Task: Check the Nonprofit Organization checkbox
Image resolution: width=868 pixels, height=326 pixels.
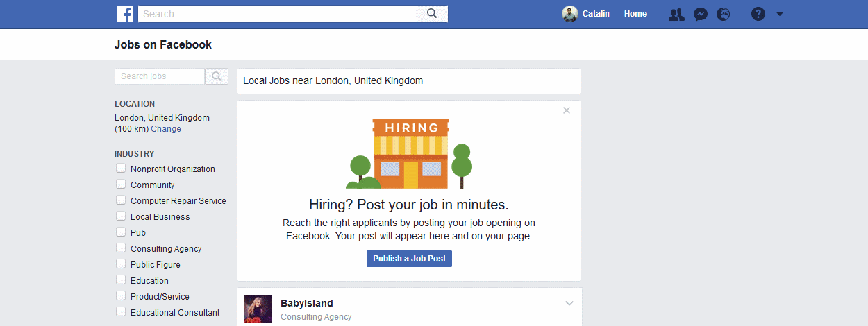Action: pyautogui.click(x=121, y=169)
